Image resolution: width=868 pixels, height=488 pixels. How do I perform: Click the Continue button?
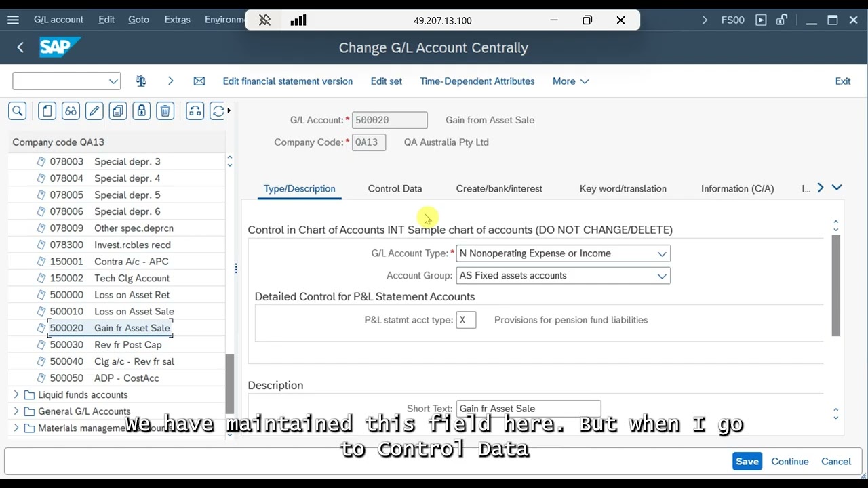point(790,462)
